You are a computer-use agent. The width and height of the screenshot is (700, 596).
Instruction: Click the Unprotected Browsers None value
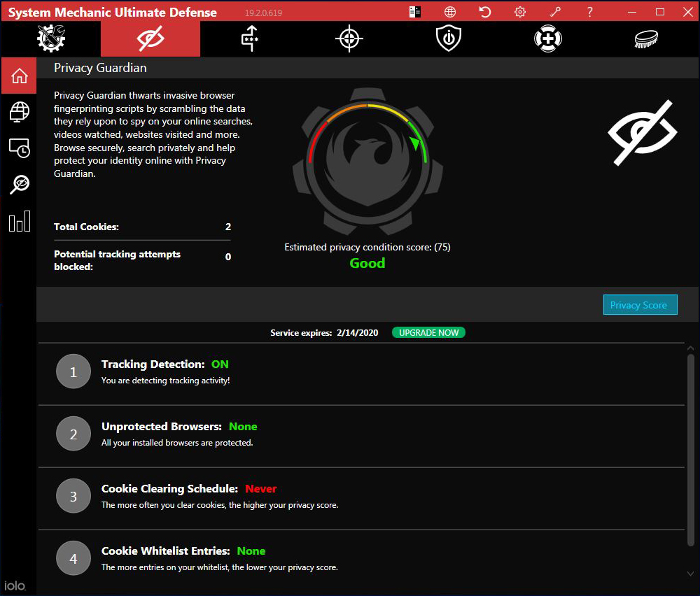point(243,427)
